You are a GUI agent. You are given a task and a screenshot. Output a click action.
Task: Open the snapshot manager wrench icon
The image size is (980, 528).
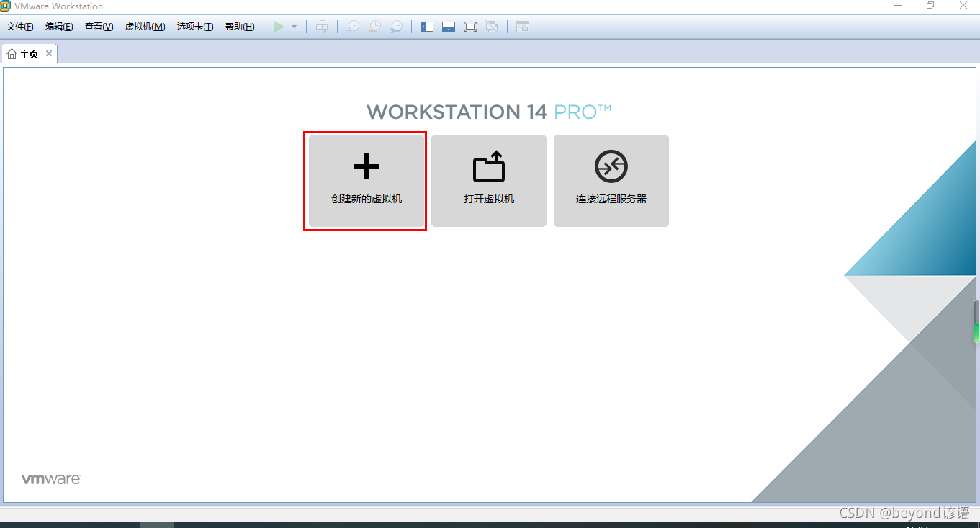[396, 27]
